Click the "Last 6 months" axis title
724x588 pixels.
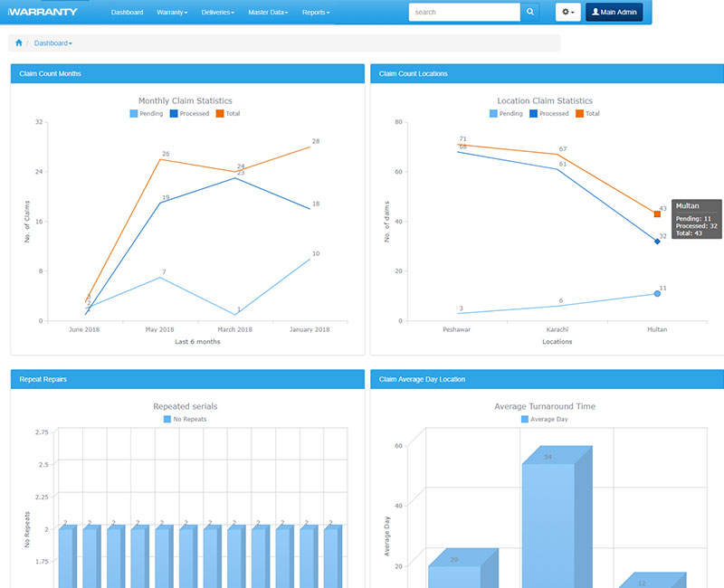click(197, 342)
